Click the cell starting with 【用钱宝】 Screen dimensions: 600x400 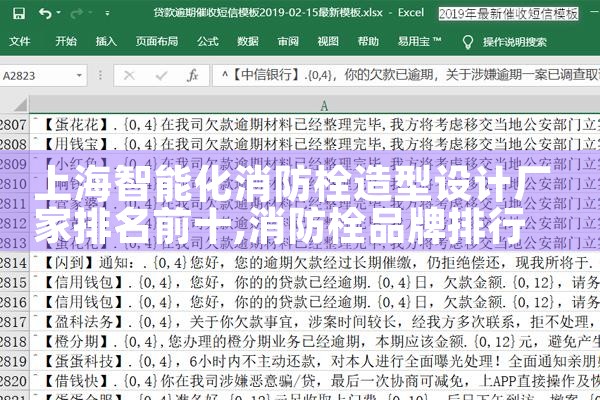point(315,144)
